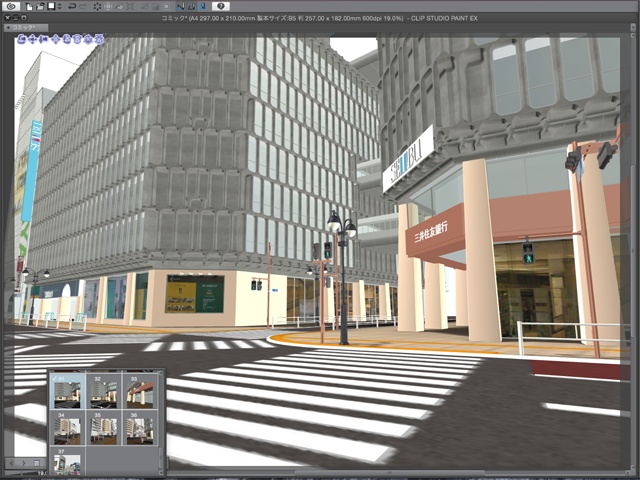640x480 pixels.
Task: Choose camera angle preset 34
Action: [67, 429]
